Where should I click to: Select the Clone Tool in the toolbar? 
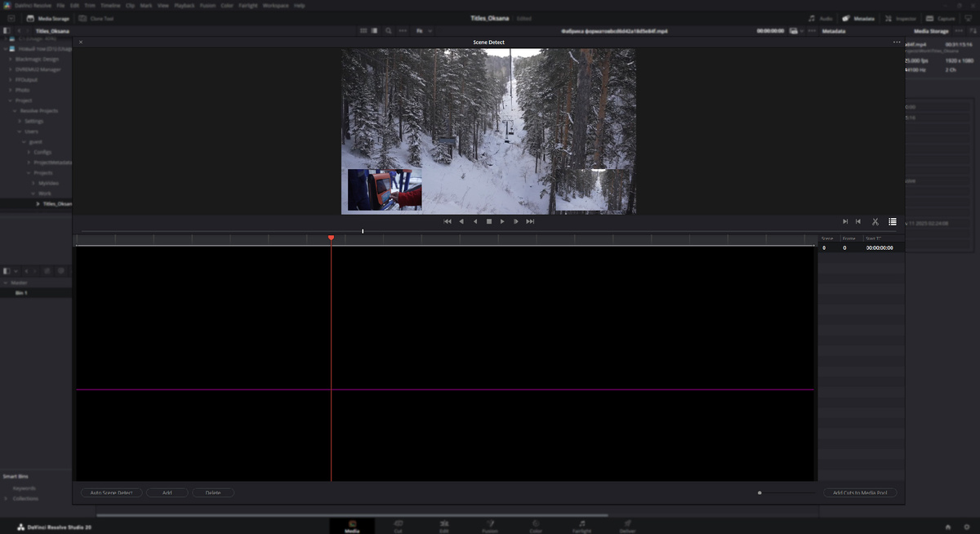point(81,17)
